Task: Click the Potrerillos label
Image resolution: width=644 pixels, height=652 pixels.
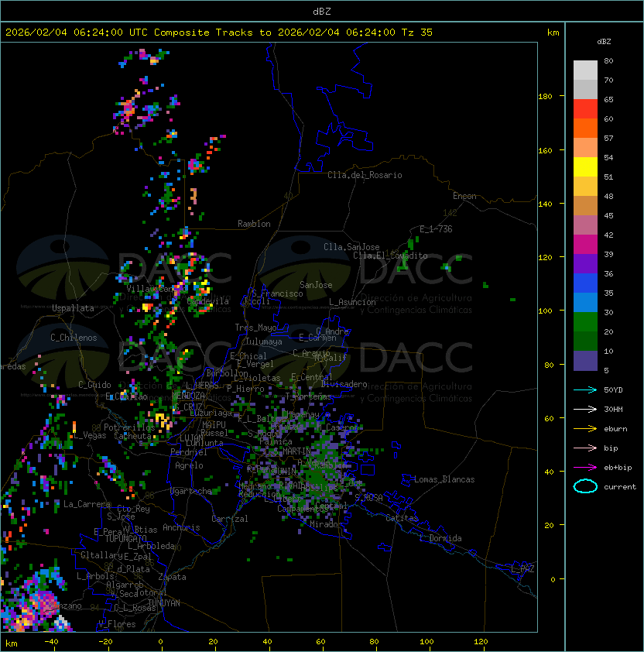Action: coord(129,427)
